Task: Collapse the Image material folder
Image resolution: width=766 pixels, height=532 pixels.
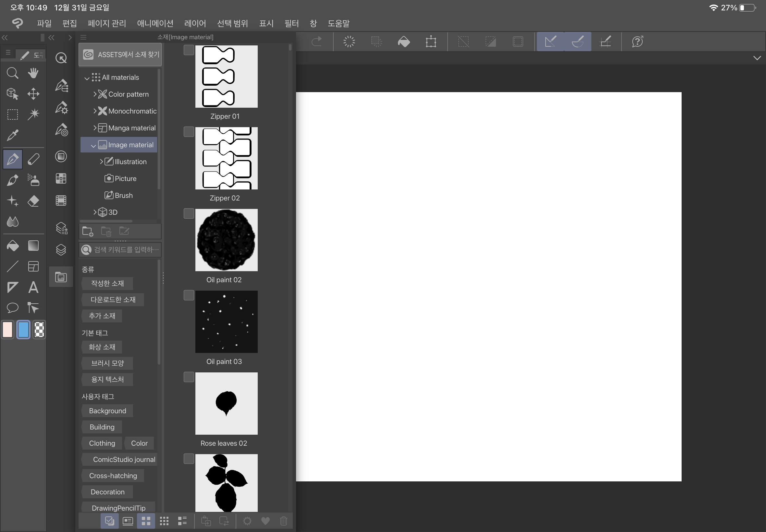Action: [x=93, y=145]
